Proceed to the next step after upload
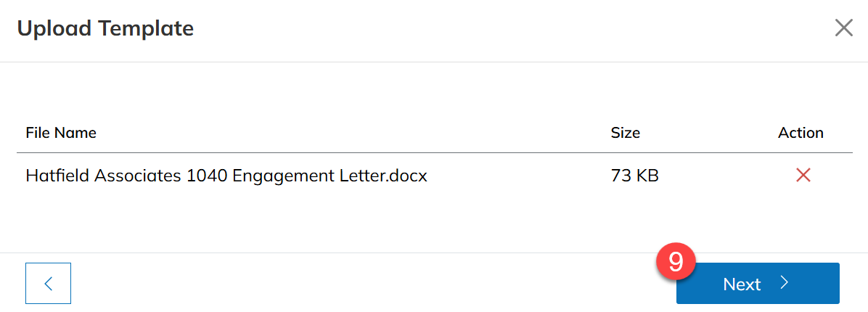Screen dimensions: 868x312 (758, 283)
